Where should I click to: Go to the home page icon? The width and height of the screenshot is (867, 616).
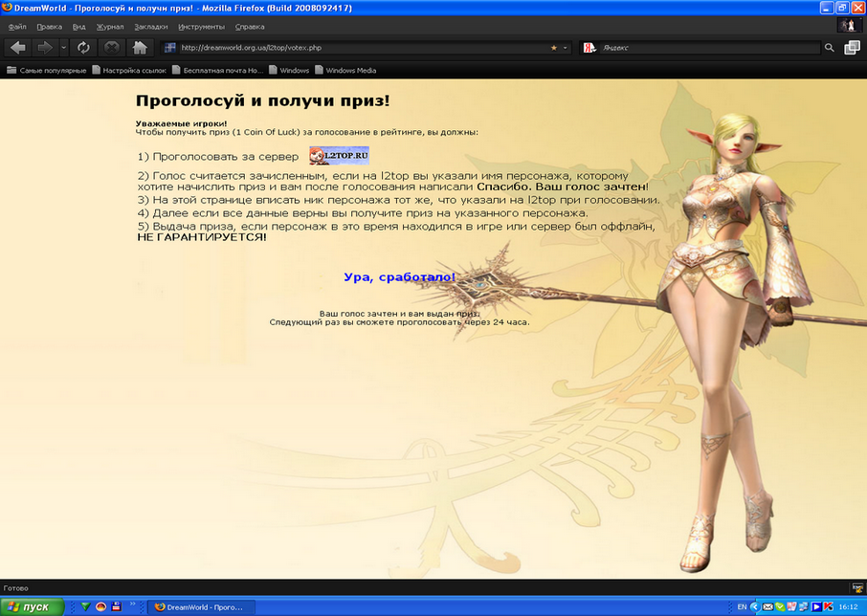pyautogui.click(x=140, y=48)
